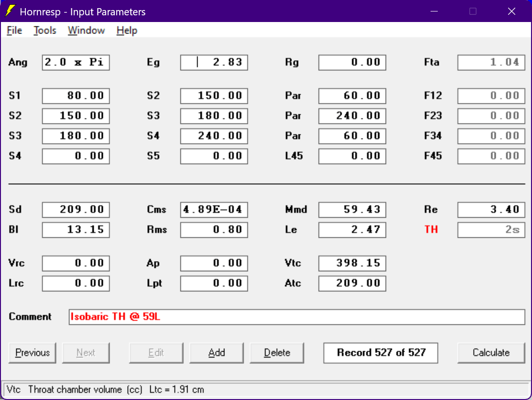Click the TH field showing 2s
This screenshot has height=400, width=532.
coord(491,230)
